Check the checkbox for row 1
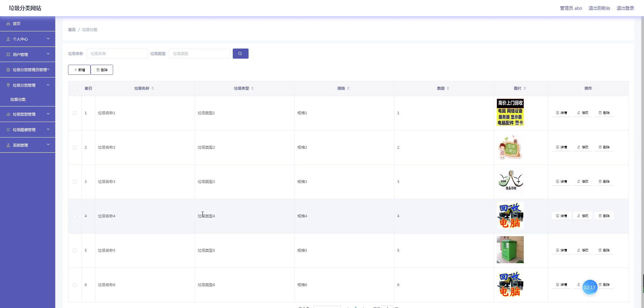The width and height of the screenshot is (644, 308). 75,113
